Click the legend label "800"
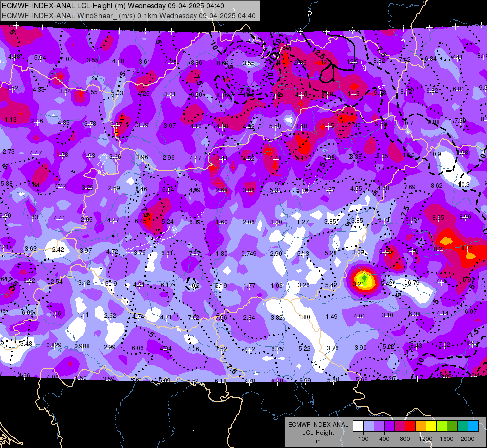487x448 pixels. 405,439
